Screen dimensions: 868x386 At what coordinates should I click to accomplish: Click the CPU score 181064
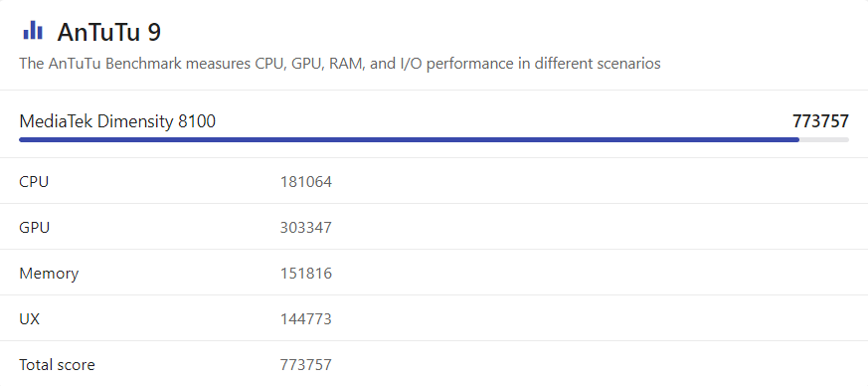[306, 182]
